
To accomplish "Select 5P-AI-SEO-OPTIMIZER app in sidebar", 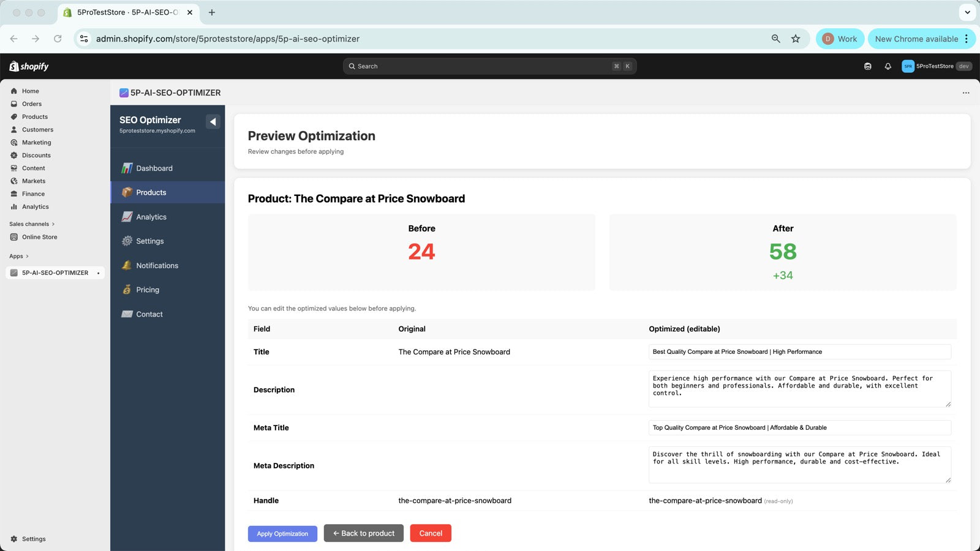I will (55, 273).
